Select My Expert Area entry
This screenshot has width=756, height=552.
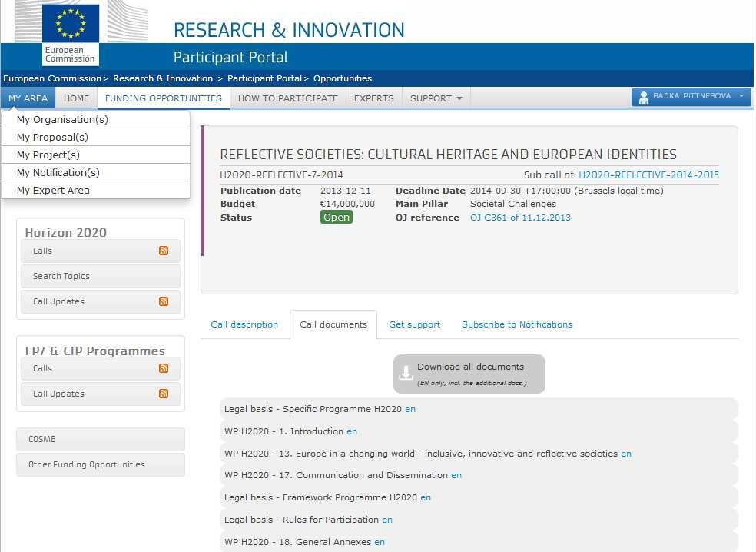(95, 190)
